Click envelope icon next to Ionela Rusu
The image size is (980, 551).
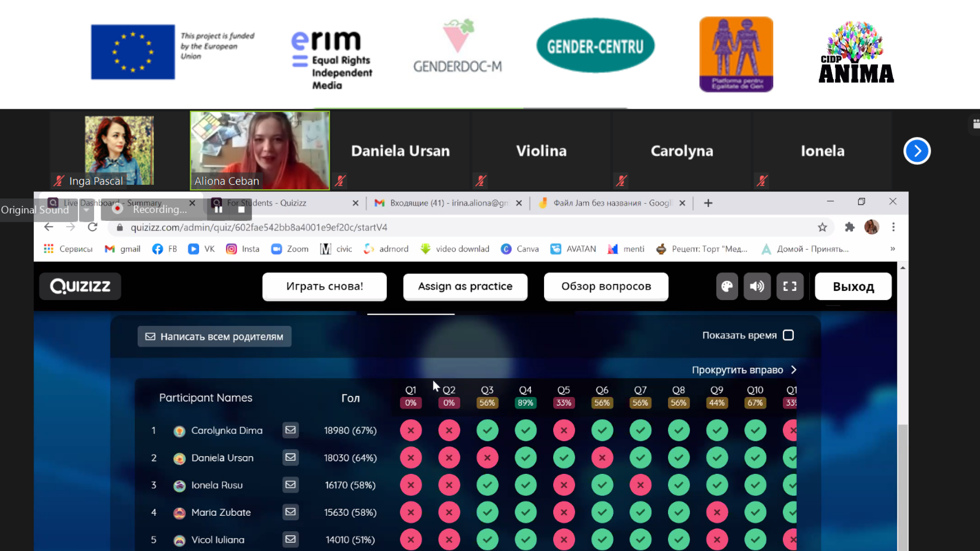coord(290,485)
